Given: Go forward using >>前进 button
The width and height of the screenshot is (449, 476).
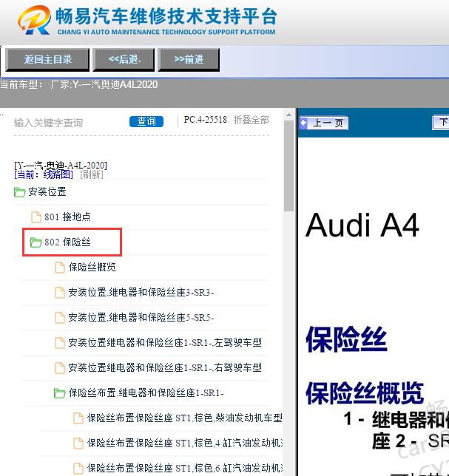Looking at the screenshot, I should coord(189,59).
